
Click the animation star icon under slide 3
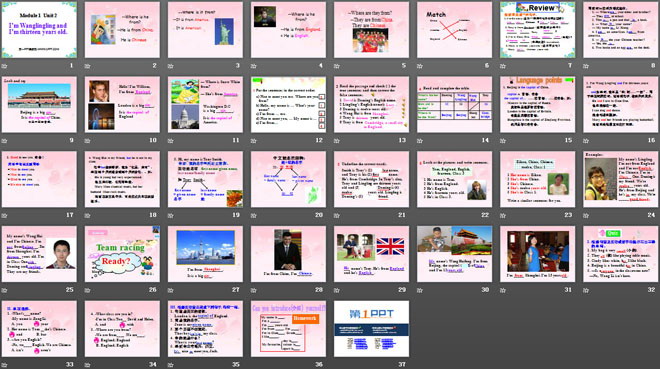pyautogui.click(x=171, y=66)
